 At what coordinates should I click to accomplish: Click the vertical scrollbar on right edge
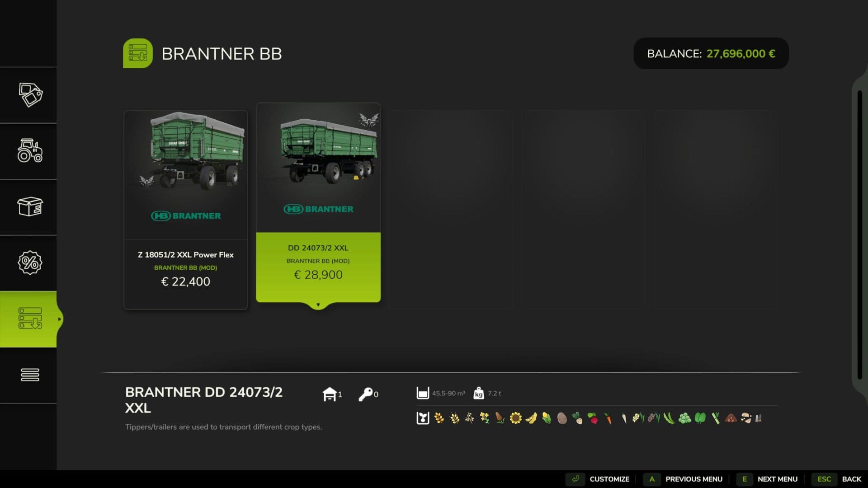tap(859, 235)
